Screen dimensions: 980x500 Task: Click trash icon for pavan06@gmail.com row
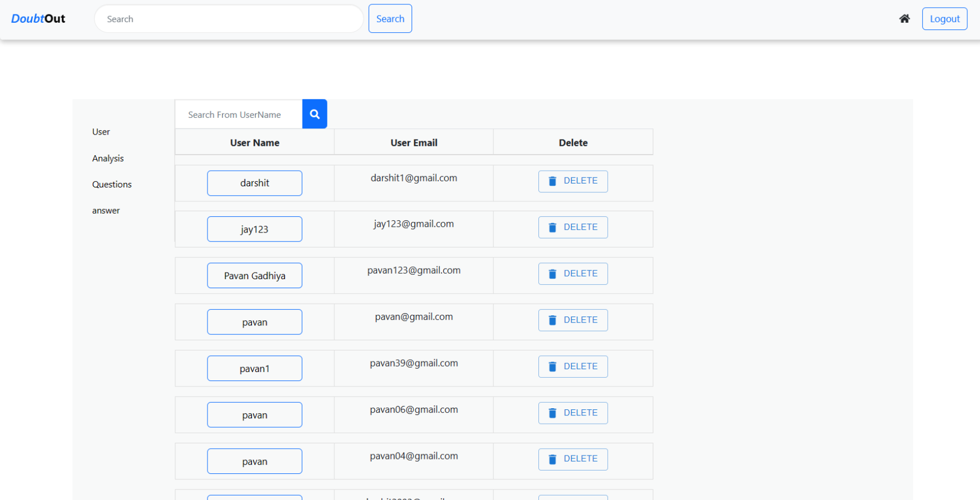(x=552, y=413)
